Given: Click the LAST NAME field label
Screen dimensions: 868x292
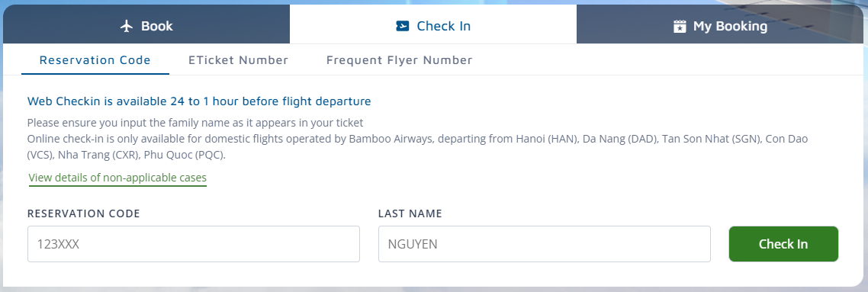Looking at the screenshot, I should click(410, 213).
